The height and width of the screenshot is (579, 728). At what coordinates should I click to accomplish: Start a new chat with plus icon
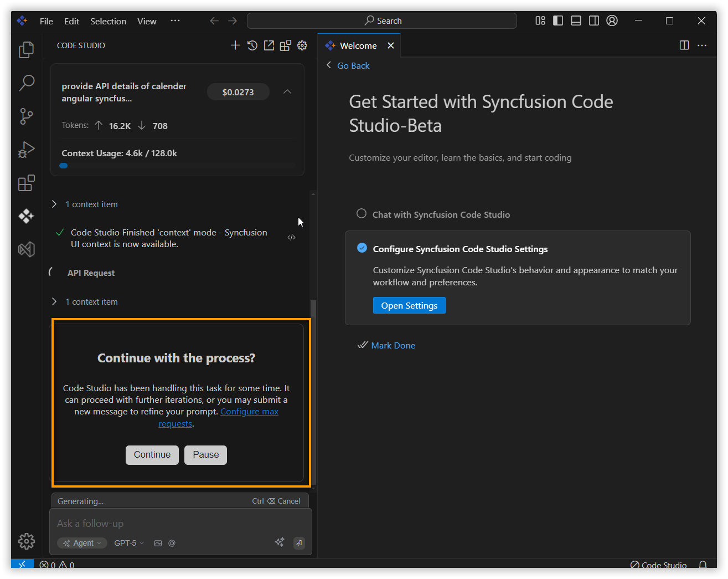point(235,45)
